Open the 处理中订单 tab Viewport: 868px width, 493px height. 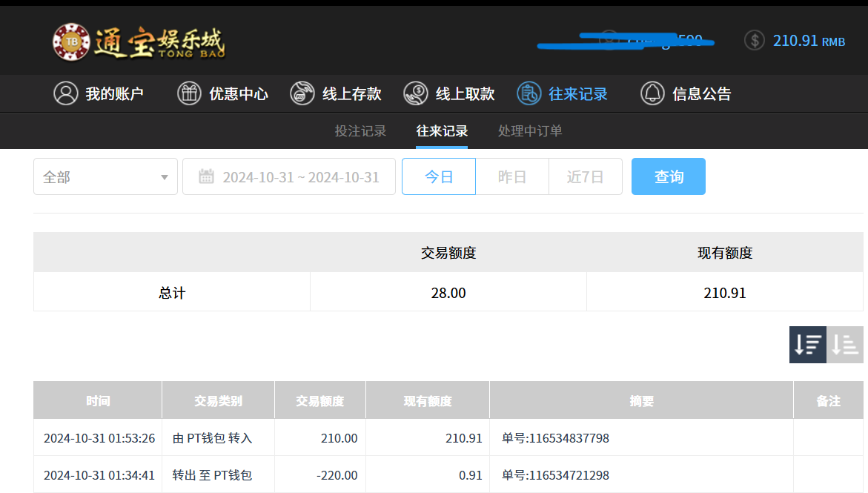(x=530, y=131)
